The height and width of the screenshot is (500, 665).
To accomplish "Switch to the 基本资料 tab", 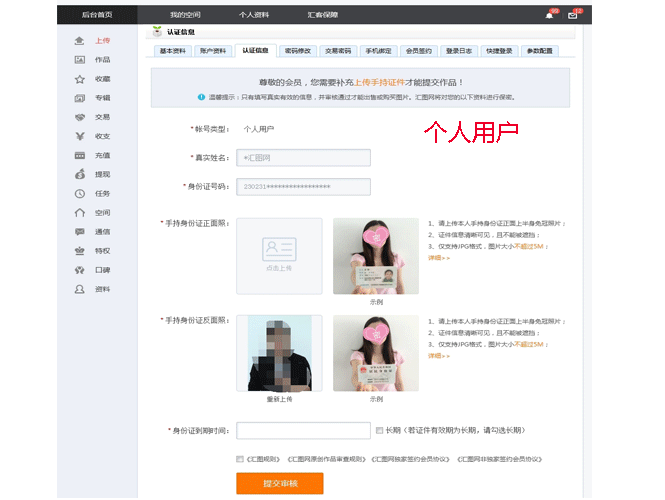I will pyautogui.click(x=172, y=50).
